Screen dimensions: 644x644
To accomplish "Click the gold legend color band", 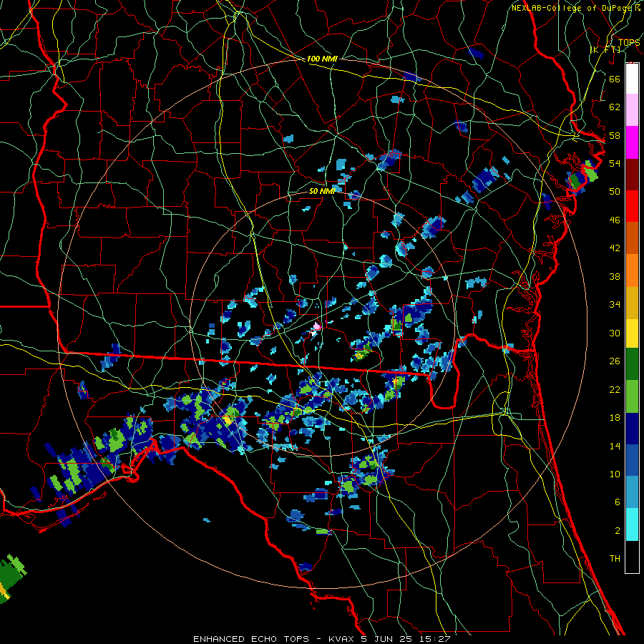I will pos(632,302).
